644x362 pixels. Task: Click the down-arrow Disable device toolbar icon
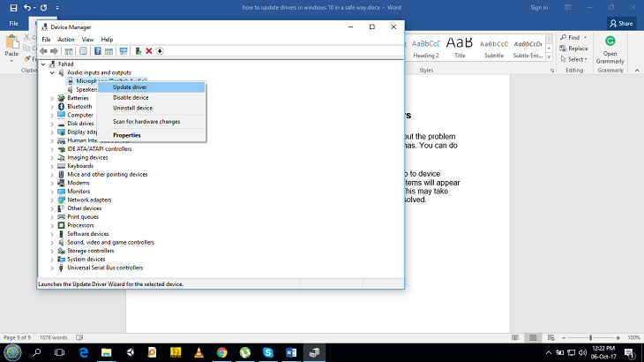[x=160, y=51]
